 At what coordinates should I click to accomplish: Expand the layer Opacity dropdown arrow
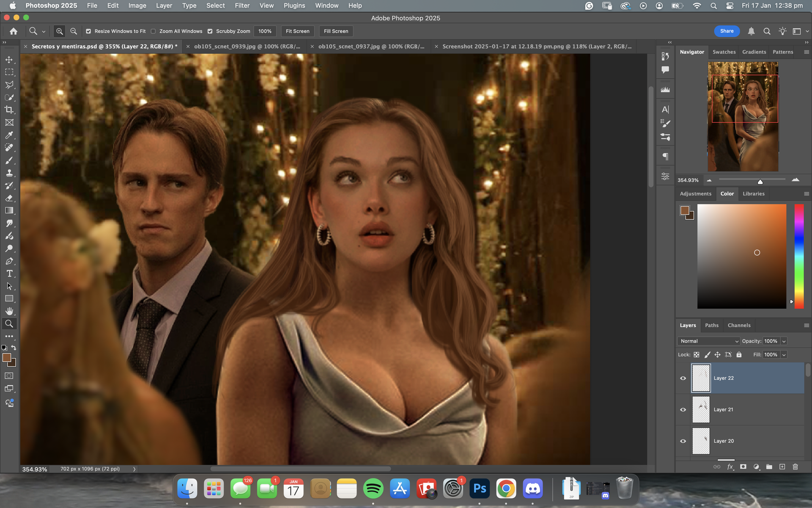(x=784, y=341)
